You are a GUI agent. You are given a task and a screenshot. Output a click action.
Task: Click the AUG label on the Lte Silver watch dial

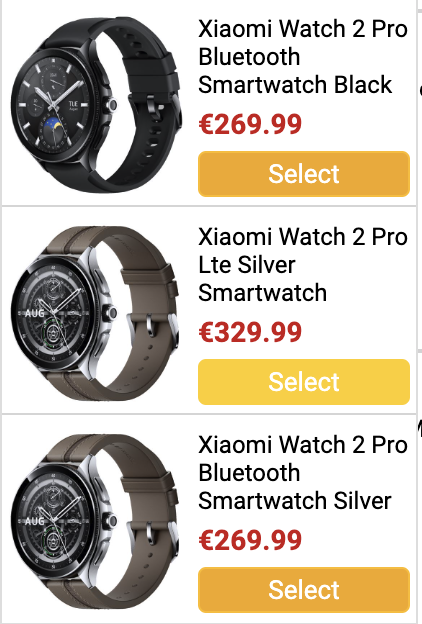pos(35,313)
